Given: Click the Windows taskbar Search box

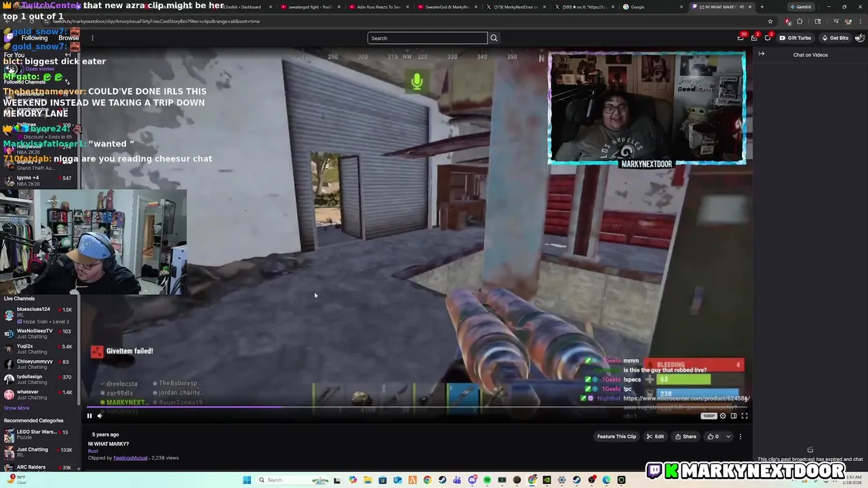Looking at the screenshot, I should click(x=292, y=480).
